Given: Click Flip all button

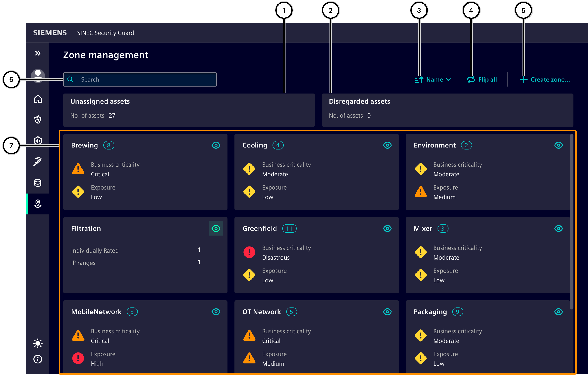Looking at the screenshot, I should (481, 80).
